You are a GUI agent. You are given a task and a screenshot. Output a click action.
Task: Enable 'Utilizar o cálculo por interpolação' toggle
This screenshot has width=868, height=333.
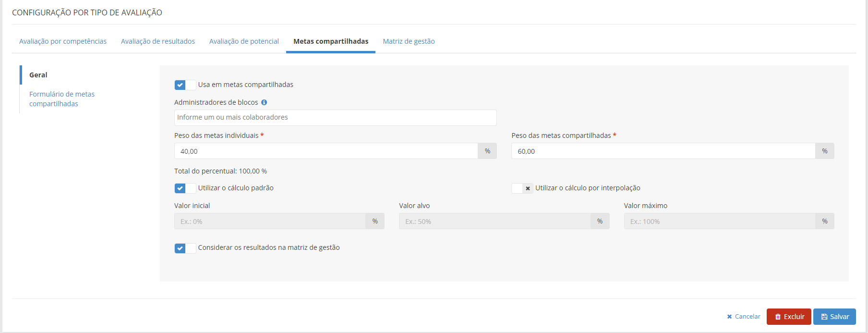522,188
